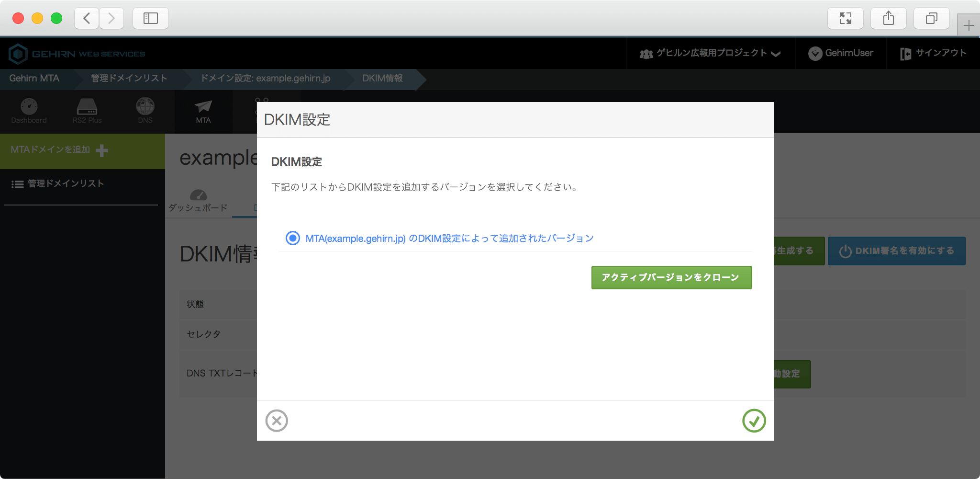
Task: Open the Dashboard gauge icon
Action: tap(29, 111)
